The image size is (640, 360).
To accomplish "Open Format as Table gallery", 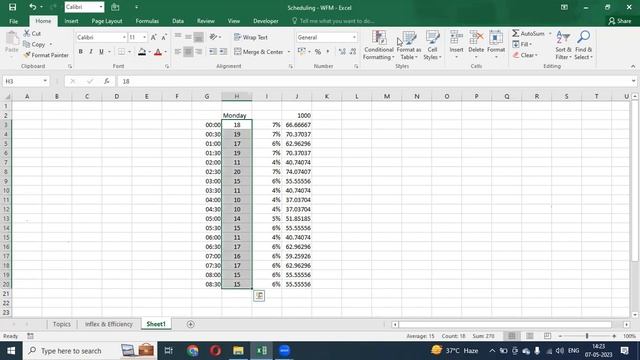I will pos(409,45).
